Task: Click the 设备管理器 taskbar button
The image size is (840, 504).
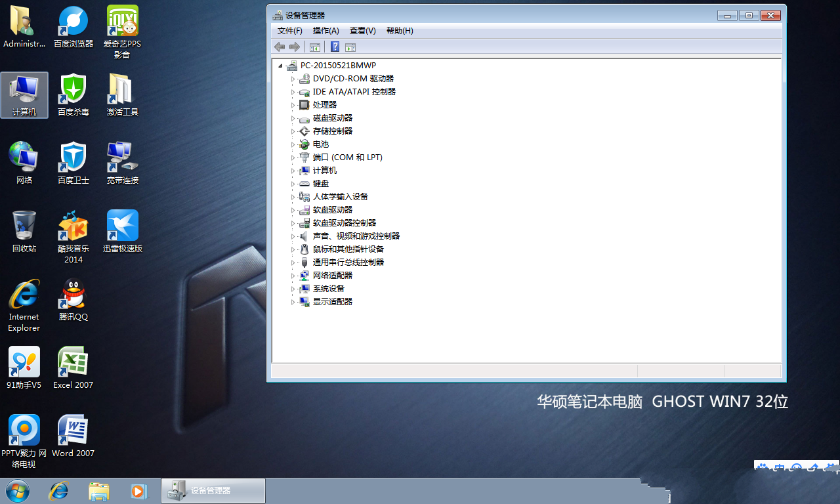Action: click(x=213, y=491)
